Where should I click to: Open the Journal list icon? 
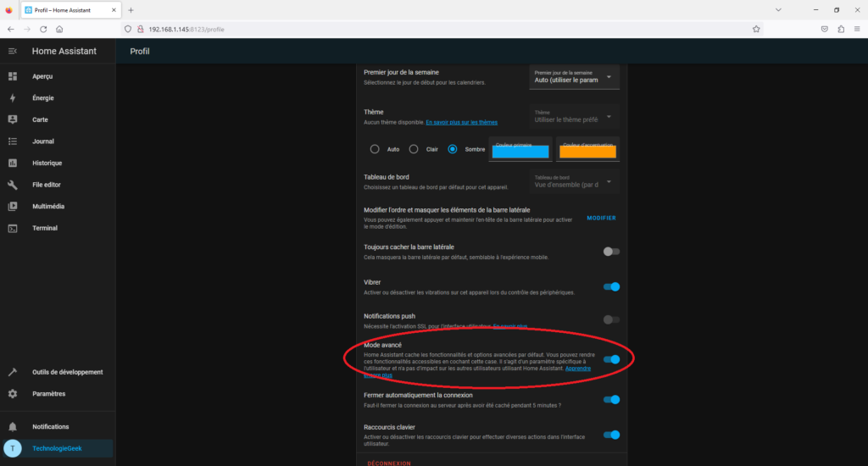coord(13,141)
